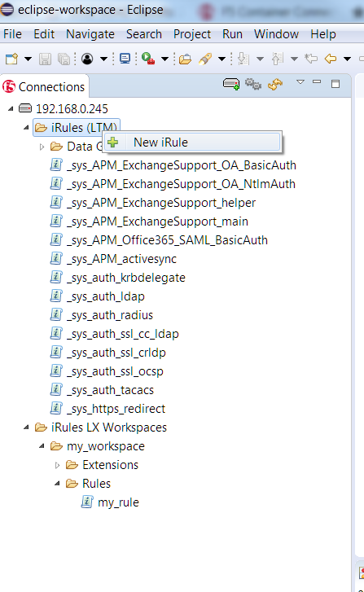Click the Save disk icon in toolbar
The image size is (364, 592).
tap(46, 59)
